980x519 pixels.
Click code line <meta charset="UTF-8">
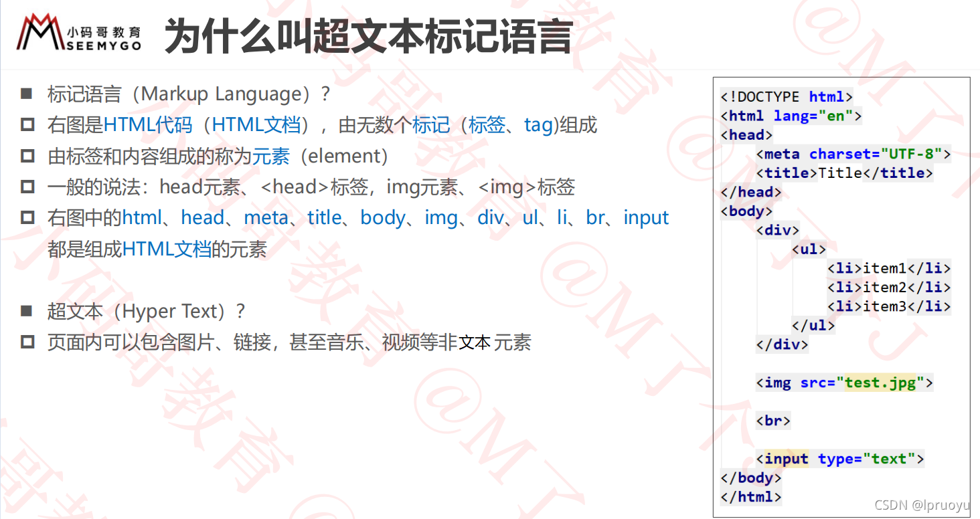853,154
